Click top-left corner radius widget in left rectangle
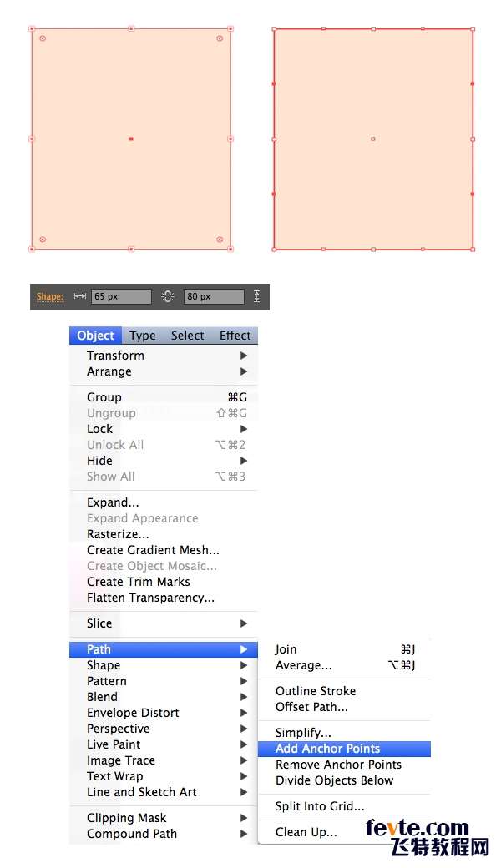The height and width of the screenshot is (868, 501). (43, 38)
